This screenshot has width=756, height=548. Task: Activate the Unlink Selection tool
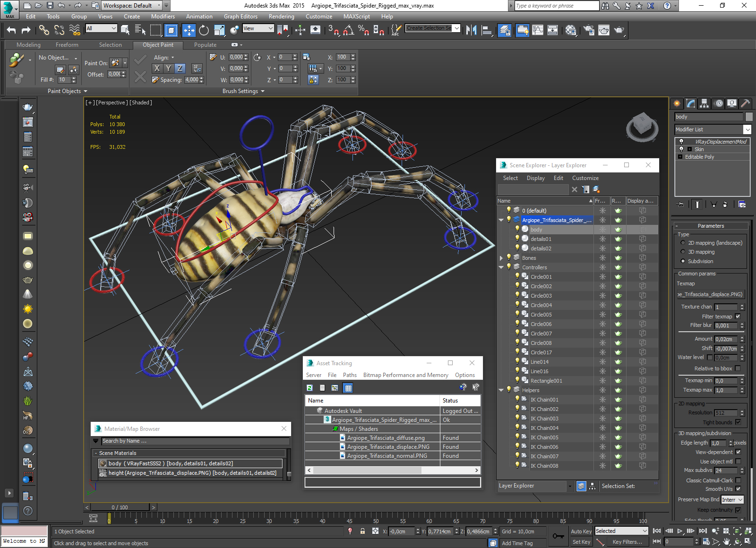59,30
